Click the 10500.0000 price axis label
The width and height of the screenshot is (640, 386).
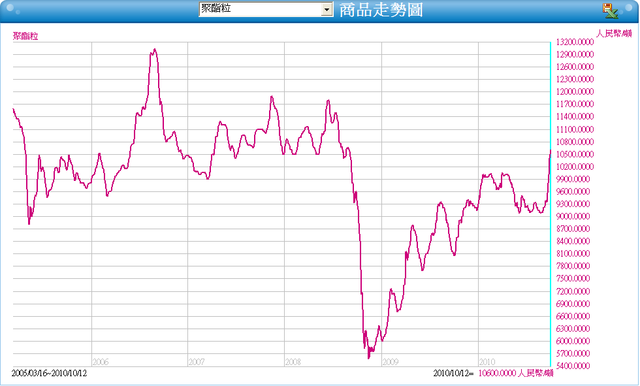(x=575, y=154)
